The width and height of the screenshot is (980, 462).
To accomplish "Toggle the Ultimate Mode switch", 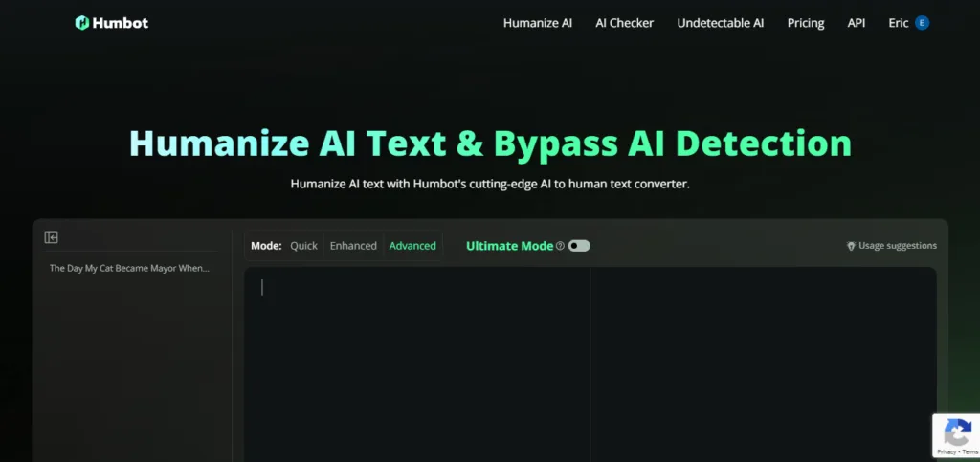I will (579, 246).
